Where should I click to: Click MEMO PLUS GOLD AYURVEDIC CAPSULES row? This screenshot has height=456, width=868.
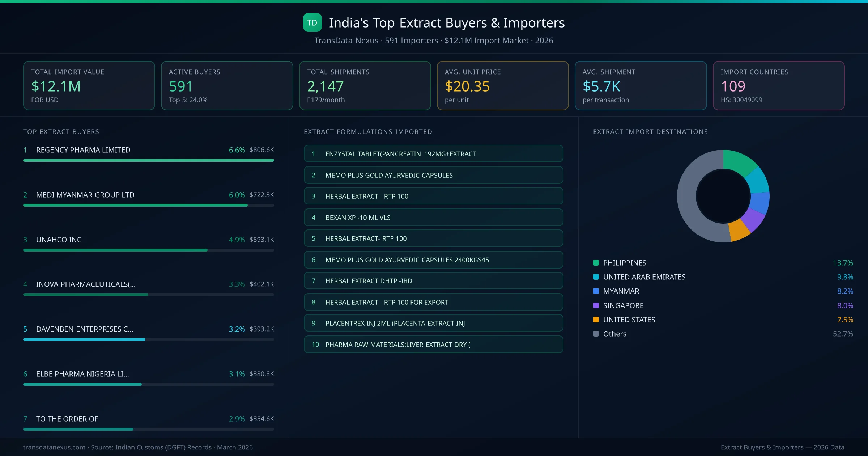pos(433,175)
